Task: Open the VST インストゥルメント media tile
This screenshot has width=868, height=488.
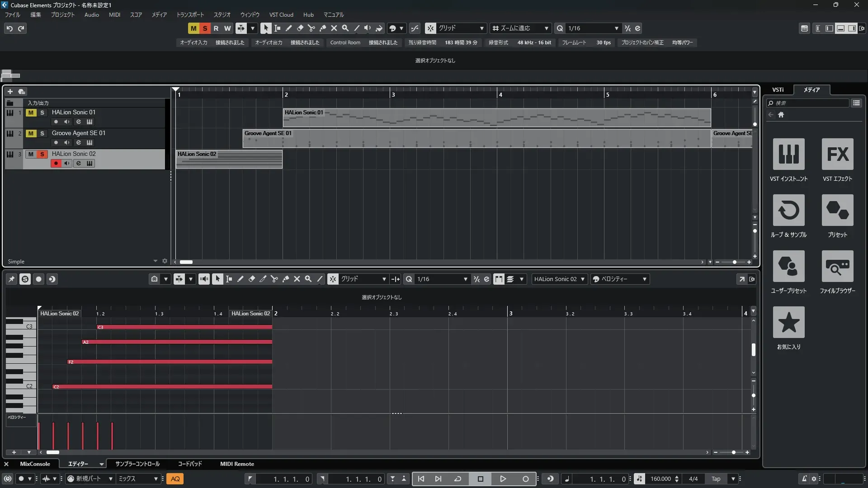Action: point(788,154)
